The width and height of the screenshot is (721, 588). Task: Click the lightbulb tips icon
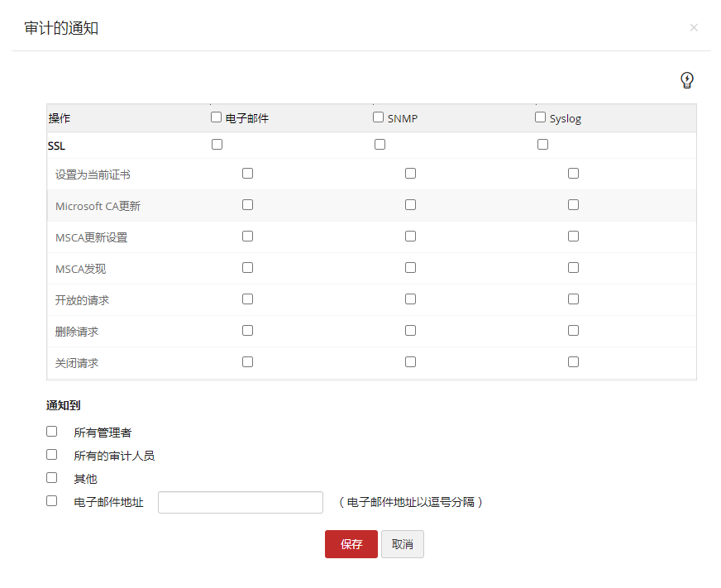click(x=686, y=80)
